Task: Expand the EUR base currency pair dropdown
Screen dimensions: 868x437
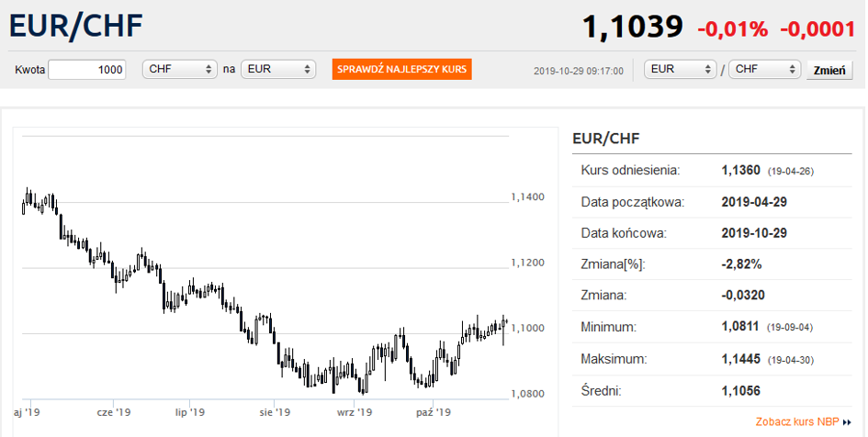Action: 681,69
